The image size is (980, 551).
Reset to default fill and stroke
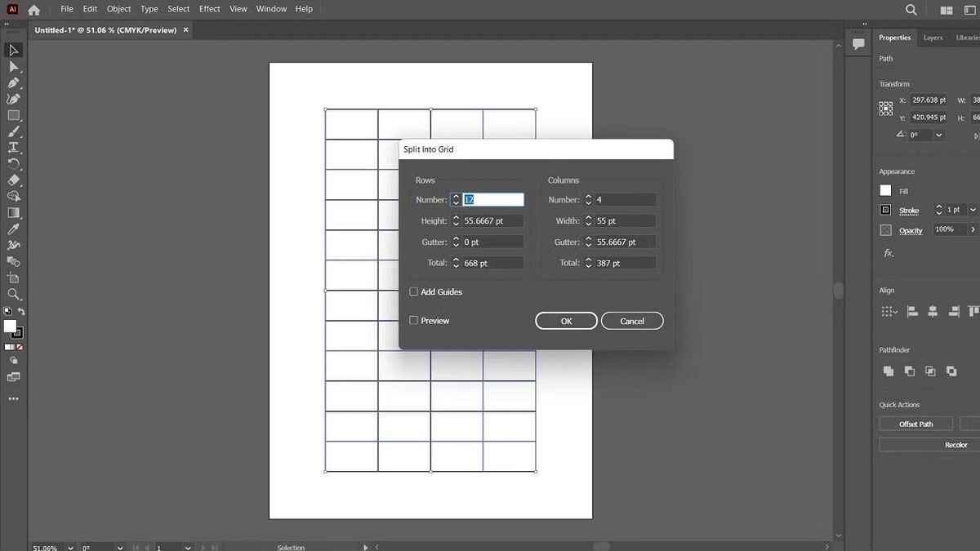coord(7,311)
